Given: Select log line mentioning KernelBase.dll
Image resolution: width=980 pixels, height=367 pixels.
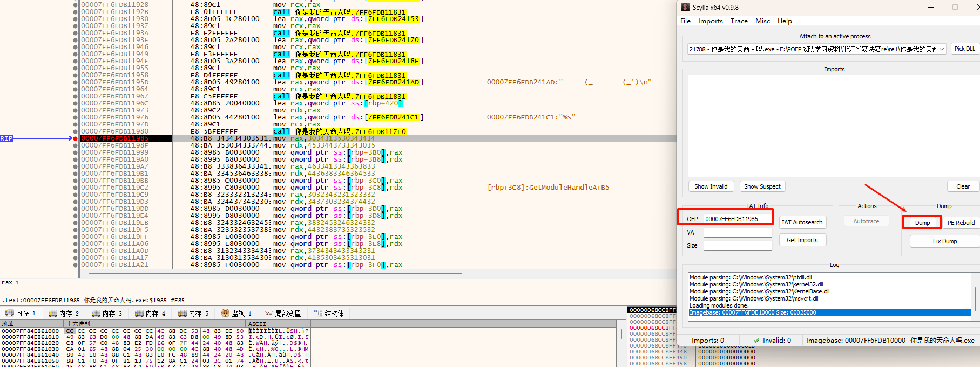Looking at the screenshot, I should click(759, 291).
